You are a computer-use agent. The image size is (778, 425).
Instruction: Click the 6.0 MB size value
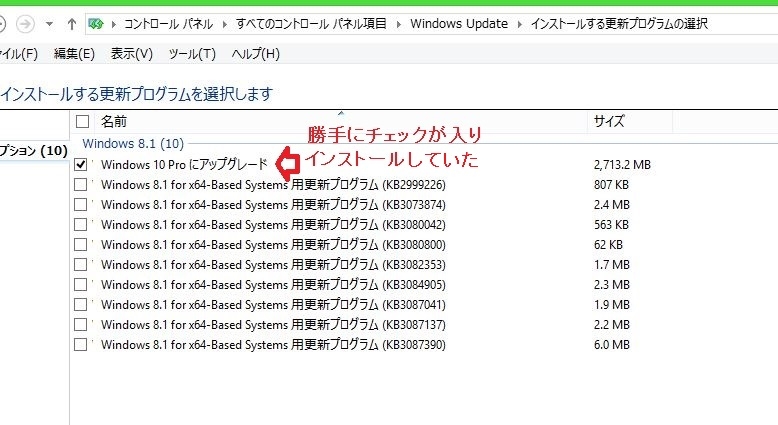point(612,344)
